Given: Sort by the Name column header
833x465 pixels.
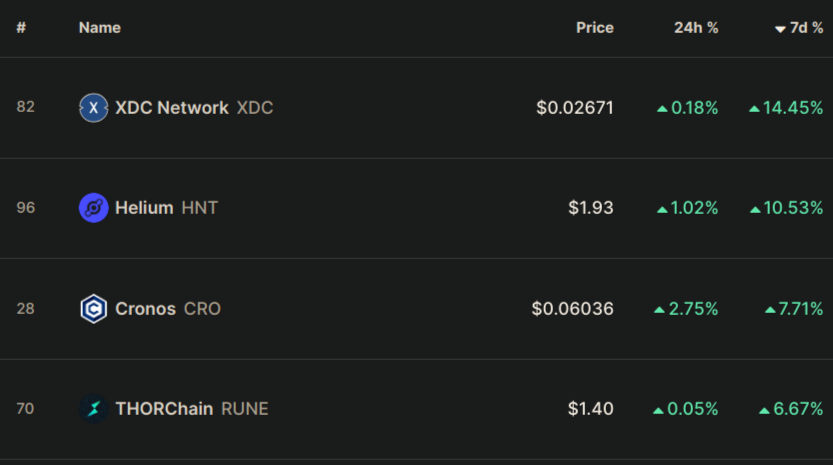Looking at the screenshot, I should pyautogui.click(x=100, y=28).
